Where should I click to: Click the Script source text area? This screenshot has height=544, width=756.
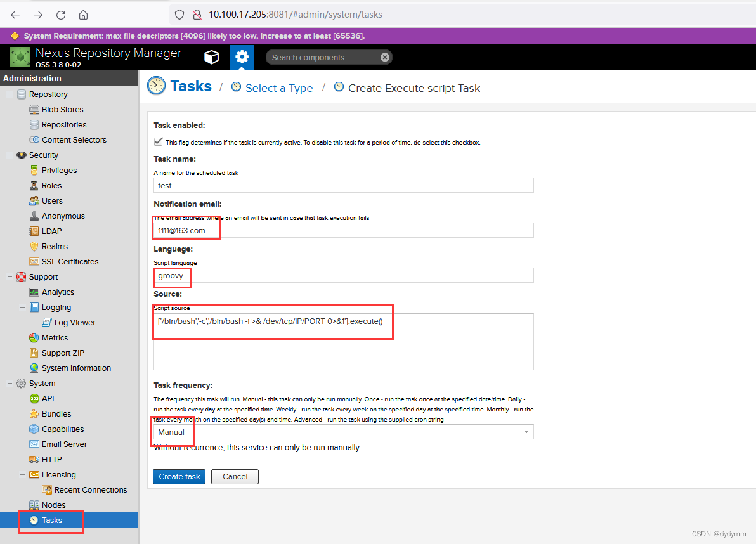tap(344, 342)
